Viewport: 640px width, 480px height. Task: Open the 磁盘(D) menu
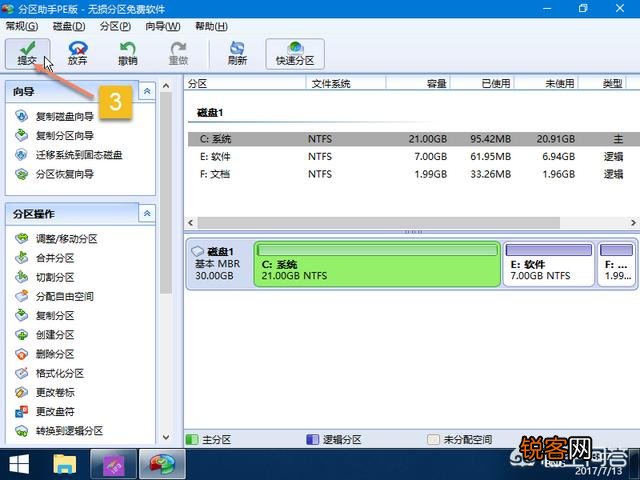[x=69, y=26]
